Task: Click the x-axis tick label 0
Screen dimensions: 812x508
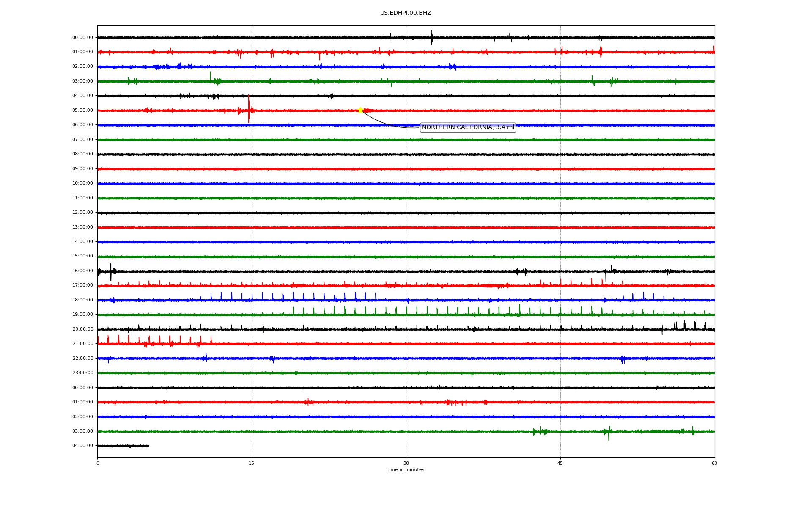Action: coord(98,464)
